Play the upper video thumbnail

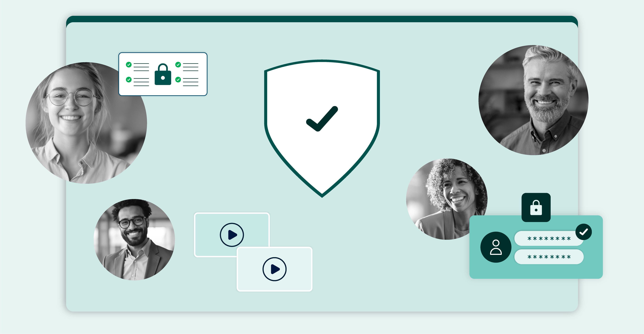coord(232,235)
